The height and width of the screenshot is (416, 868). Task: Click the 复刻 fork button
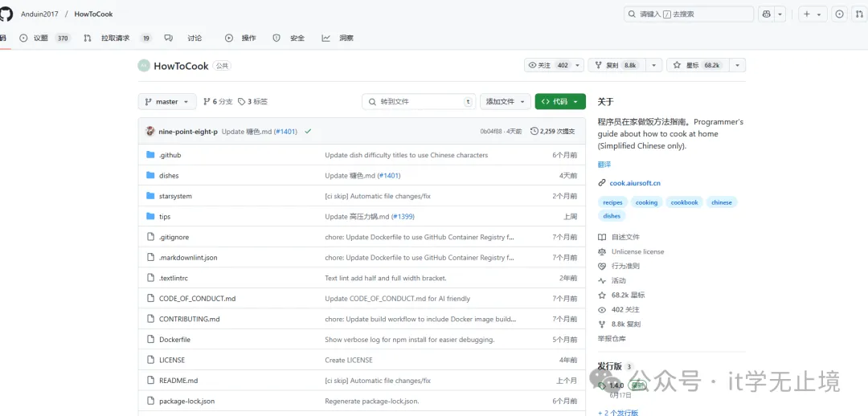click(x=616, y=65)
